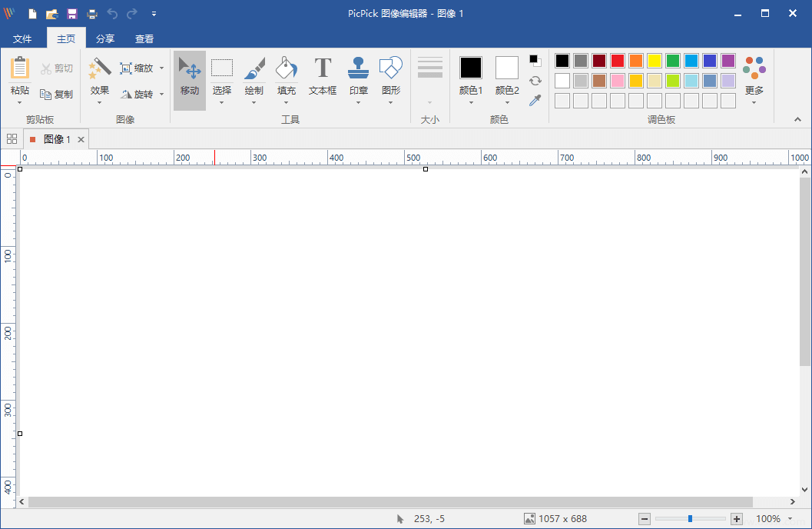Click the top-center canvas resize handle
Screen dimensions: 812x529
[x=426, y=169]
